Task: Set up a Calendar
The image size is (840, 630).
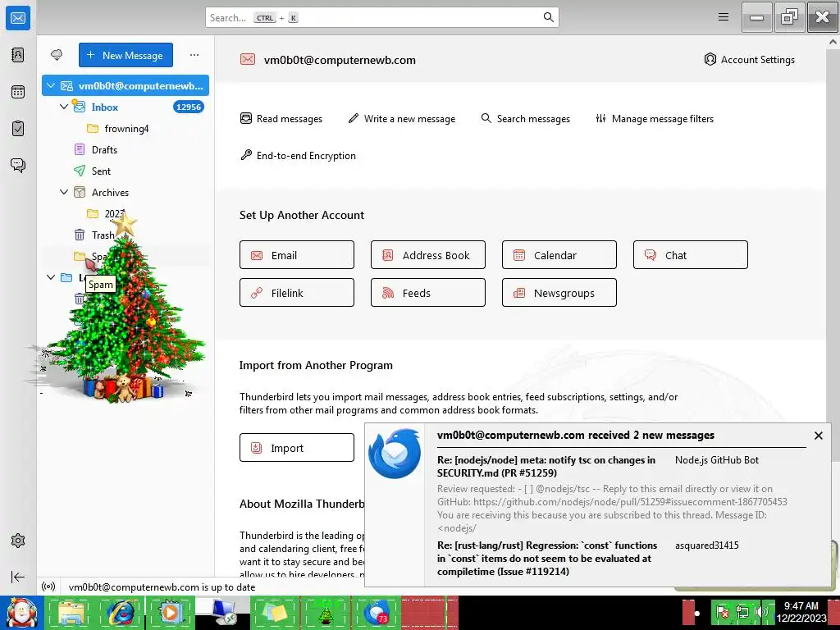Action: point(559,255)
